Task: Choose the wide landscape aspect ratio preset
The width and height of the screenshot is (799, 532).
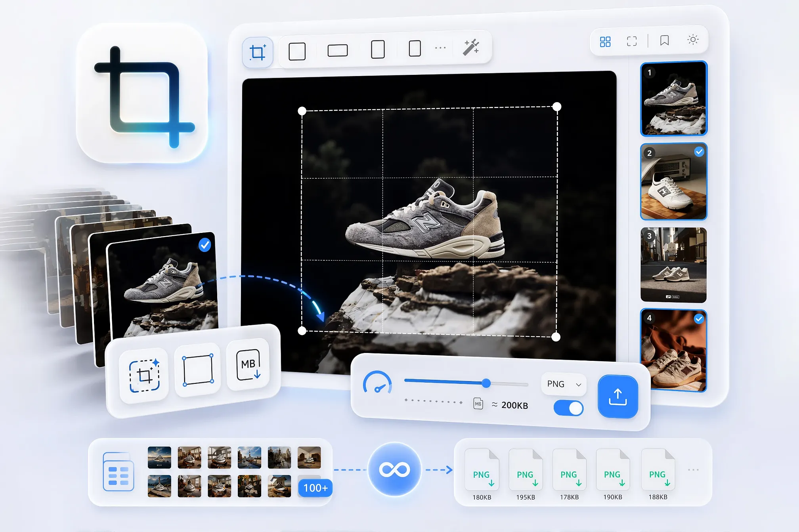Action: tap(338, 50)
